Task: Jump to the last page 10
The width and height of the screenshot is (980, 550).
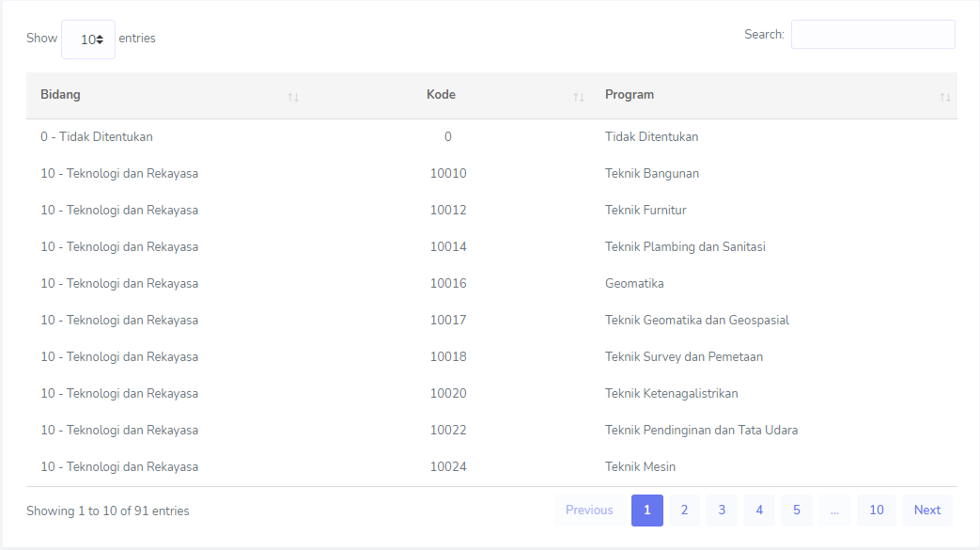Action: click(x=876, y=510)
